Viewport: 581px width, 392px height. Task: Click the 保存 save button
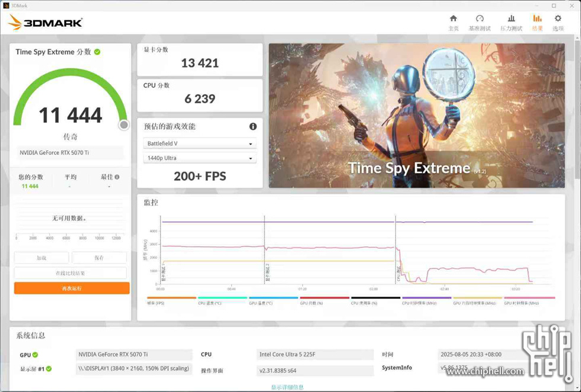(99, 257)
